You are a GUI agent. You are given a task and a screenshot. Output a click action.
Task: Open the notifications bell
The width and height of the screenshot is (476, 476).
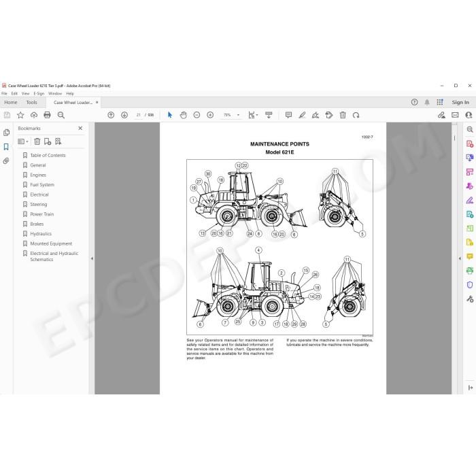[x=427, y=102]
